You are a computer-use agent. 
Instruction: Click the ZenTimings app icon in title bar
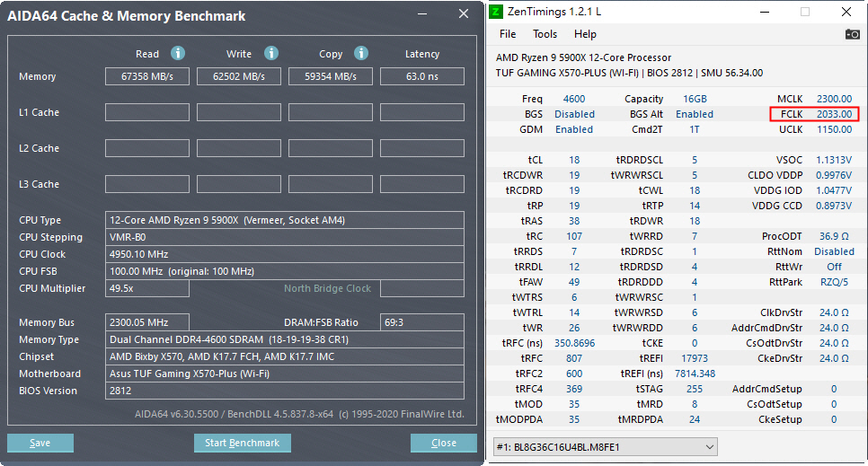(496, 12)
